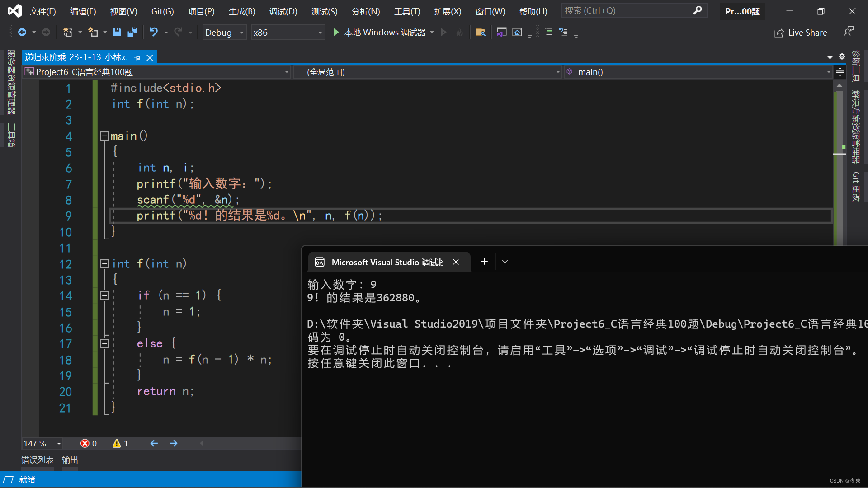The height and width of the screenshot is (488, 868).
Task: Click the Save file icon
Action: coord(117,32)
